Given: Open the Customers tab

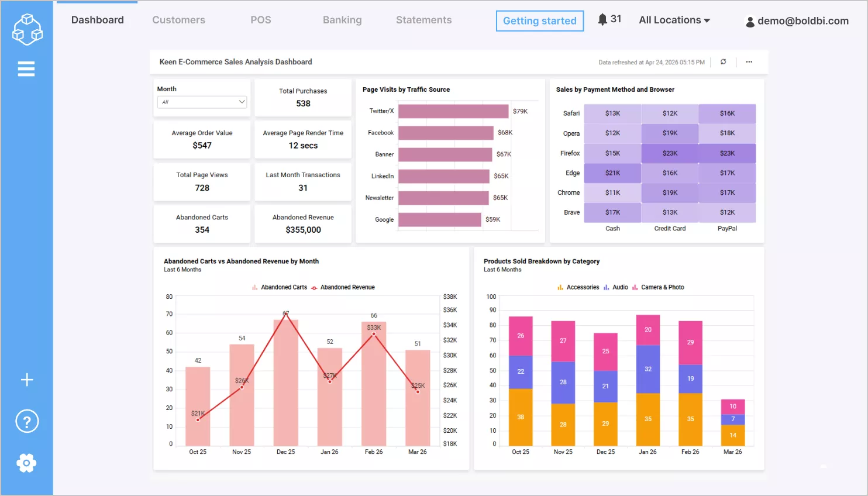Looking at the screenshot, I should (178, 20).
